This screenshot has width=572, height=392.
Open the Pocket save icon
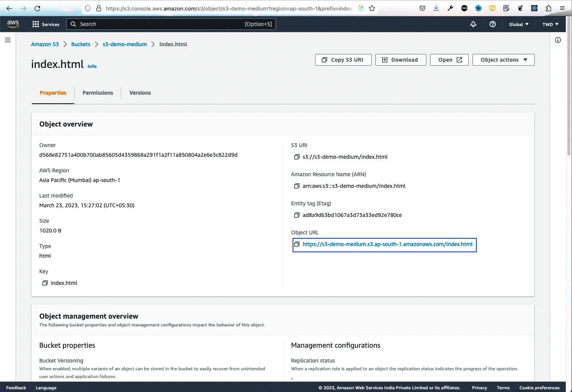coord(422,8)
